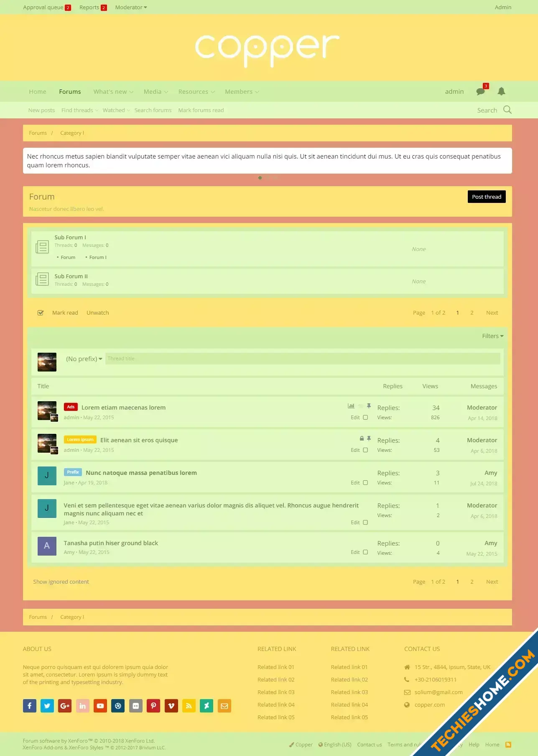Check the box for Lorem etiam maecenas lorem

click(x=365, y=417)
